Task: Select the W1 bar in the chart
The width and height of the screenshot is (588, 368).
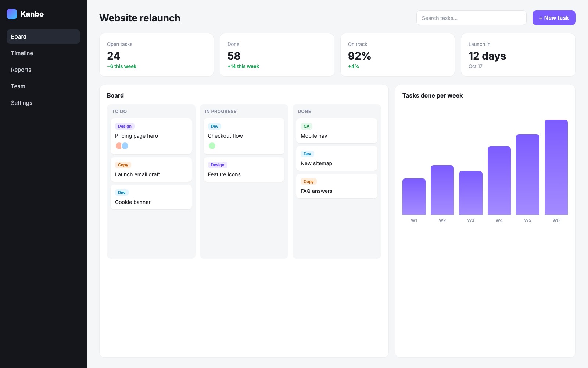Action: pos(414,197)
